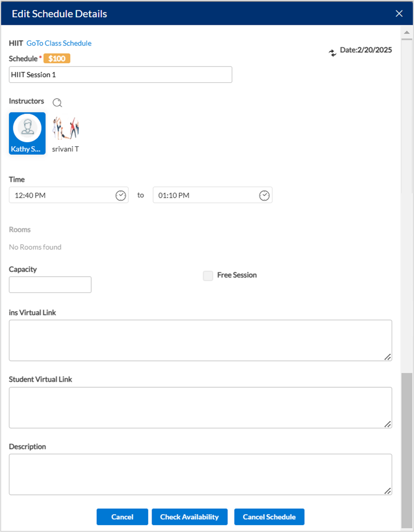Select instructor Kathy S... card
This screenshot has width=414, height=532.
(x=27, y=133)
